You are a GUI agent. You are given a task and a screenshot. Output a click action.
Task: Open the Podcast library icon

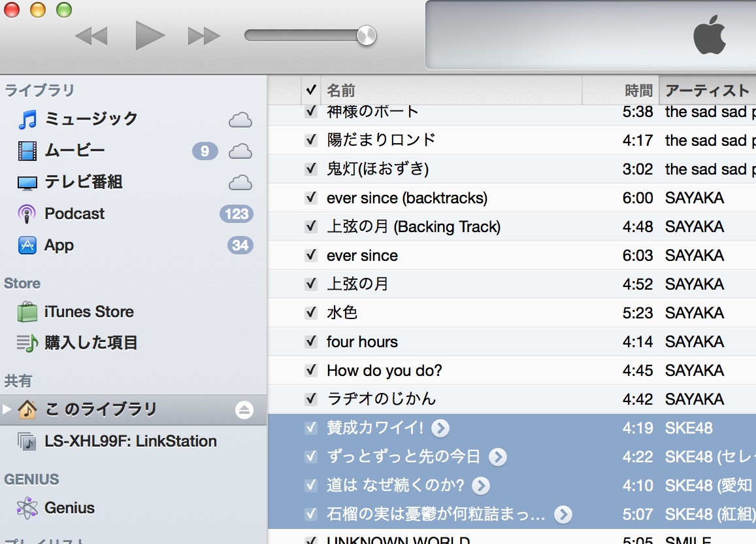click(27, 214)
